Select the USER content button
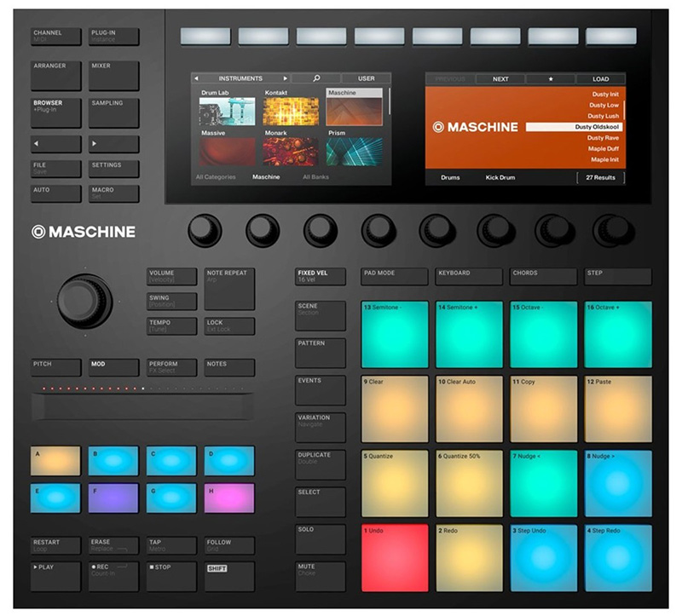This screenshot has height=616, width=682. [x=367, y=78]
